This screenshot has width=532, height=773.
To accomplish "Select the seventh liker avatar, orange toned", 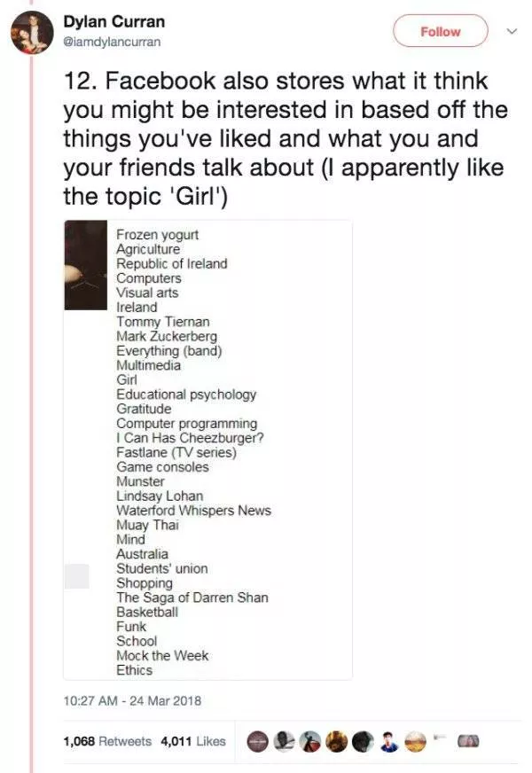I will 415,741.
